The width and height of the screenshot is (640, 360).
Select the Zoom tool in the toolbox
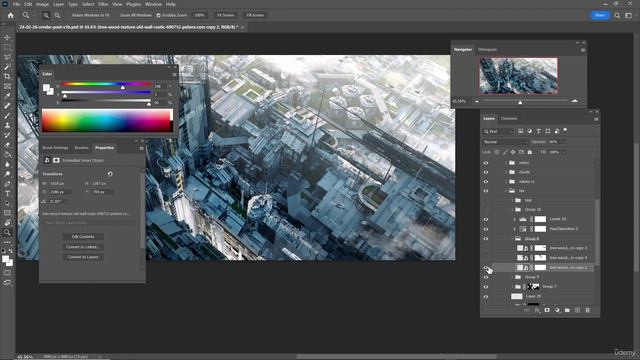pos(7,232)
